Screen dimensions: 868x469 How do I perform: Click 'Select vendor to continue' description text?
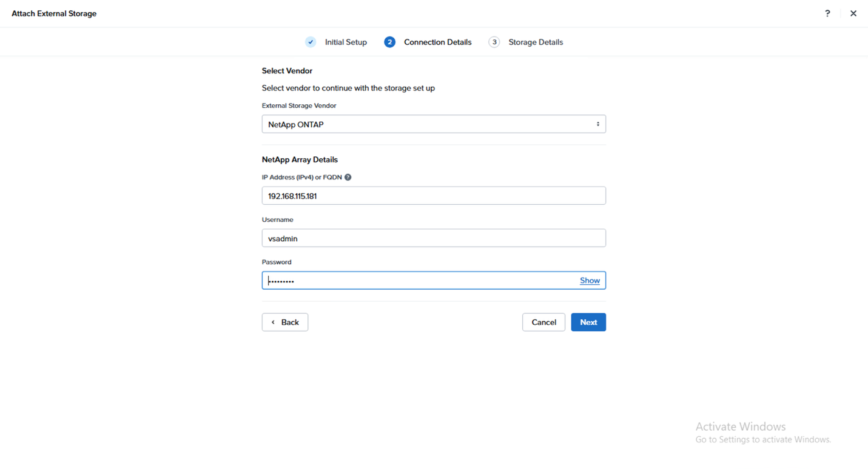(x=348, y=88)
